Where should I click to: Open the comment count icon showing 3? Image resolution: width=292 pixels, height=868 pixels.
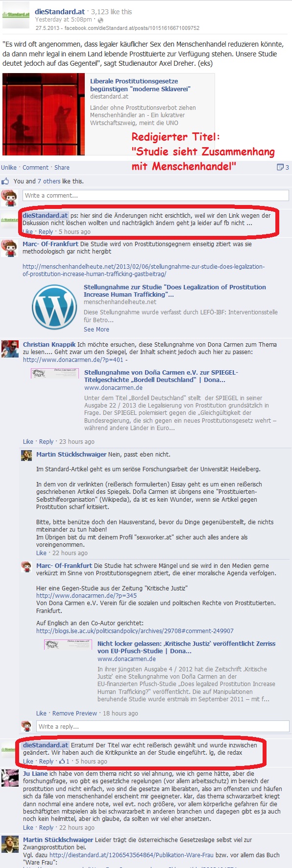283,167
